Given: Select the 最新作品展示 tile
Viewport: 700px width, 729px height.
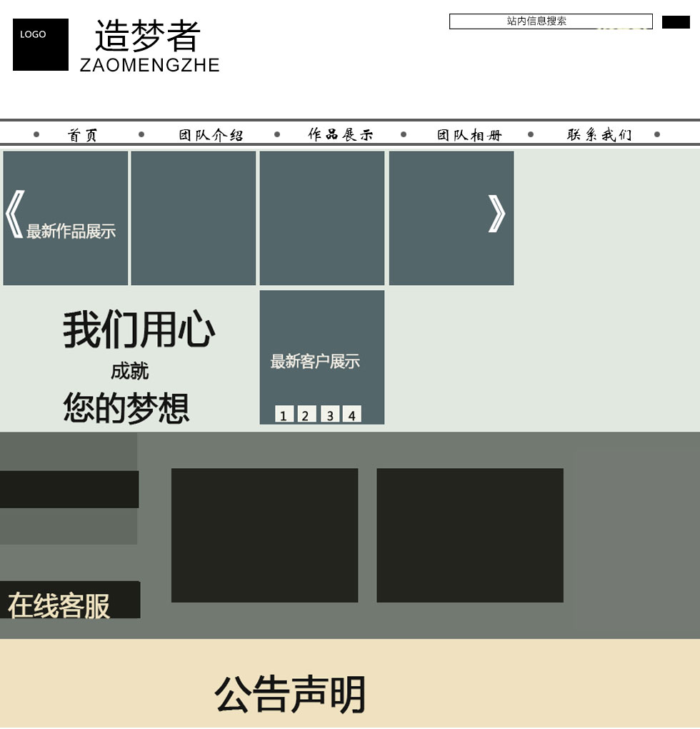Looking at the screenshot, I should tap(66, 218).
